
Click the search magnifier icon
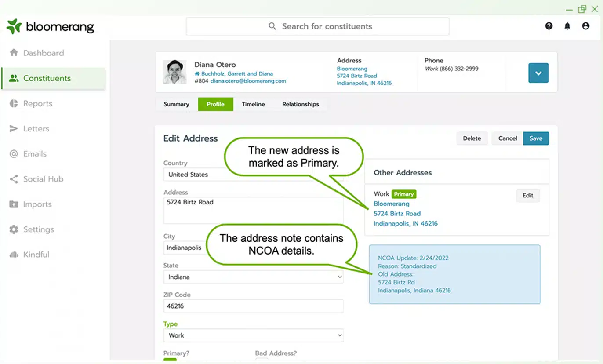click(x=272, y=26)
